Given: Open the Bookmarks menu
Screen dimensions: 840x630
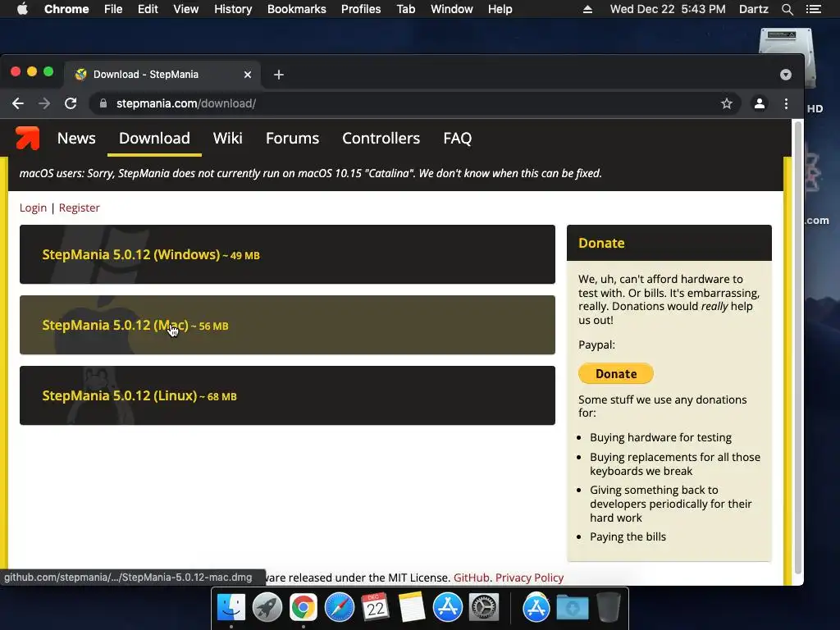Looking at the screenshot, I should coord(297,9).
